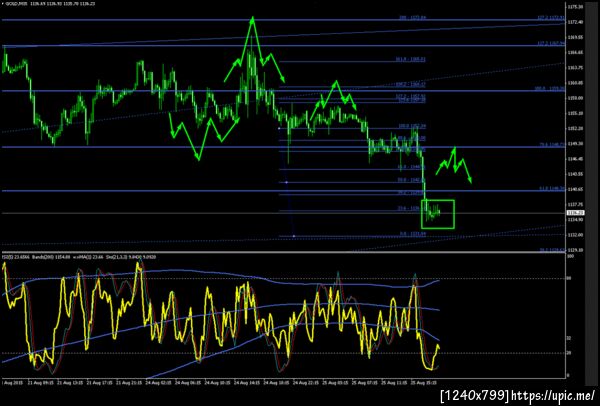Click price axis label 1169.55

576,38
